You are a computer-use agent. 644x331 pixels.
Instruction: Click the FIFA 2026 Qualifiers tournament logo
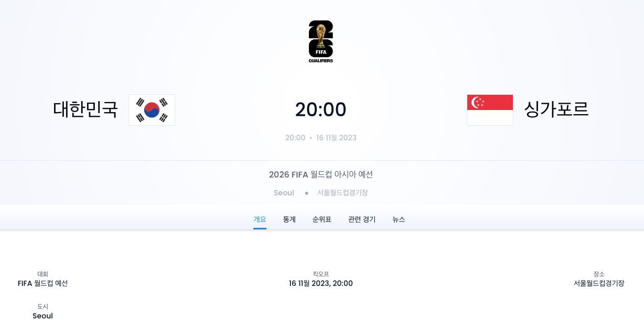point(320,42)
